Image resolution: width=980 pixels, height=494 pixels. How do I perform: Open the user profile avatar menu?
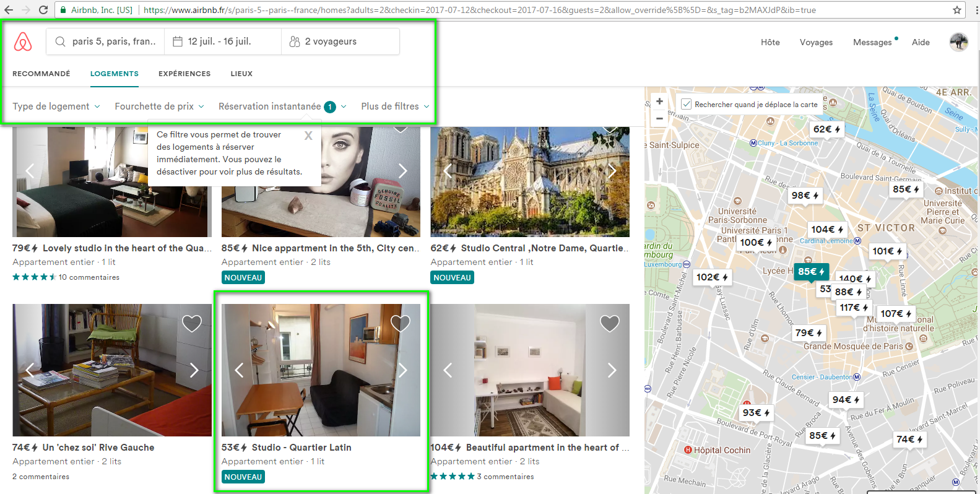958,42
